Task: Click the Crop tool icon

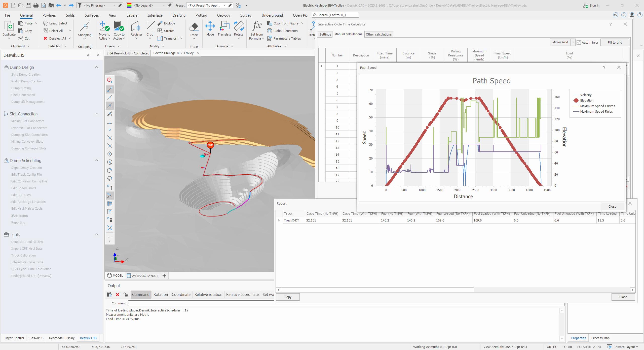Action: pos(150,26)
